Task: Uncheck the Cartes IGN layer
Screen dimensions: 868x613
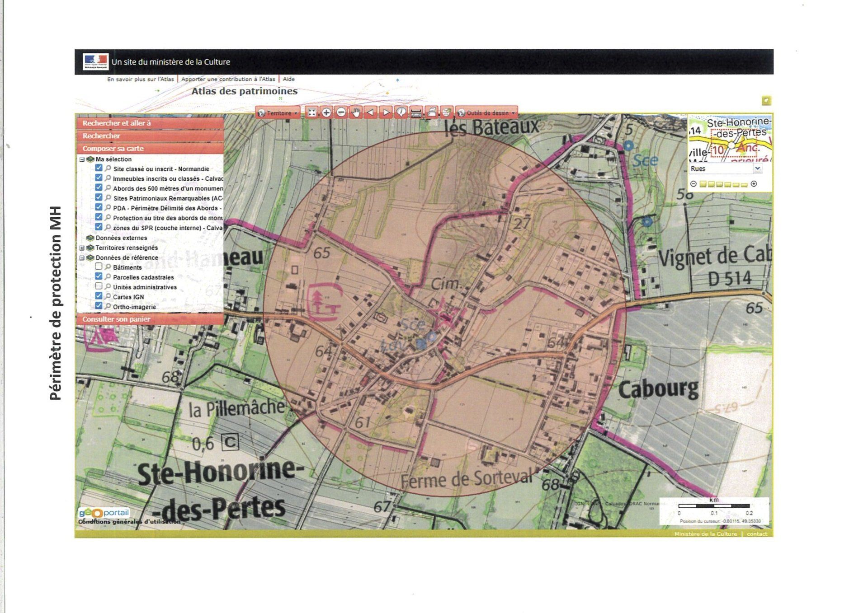Action: [99, 296]
